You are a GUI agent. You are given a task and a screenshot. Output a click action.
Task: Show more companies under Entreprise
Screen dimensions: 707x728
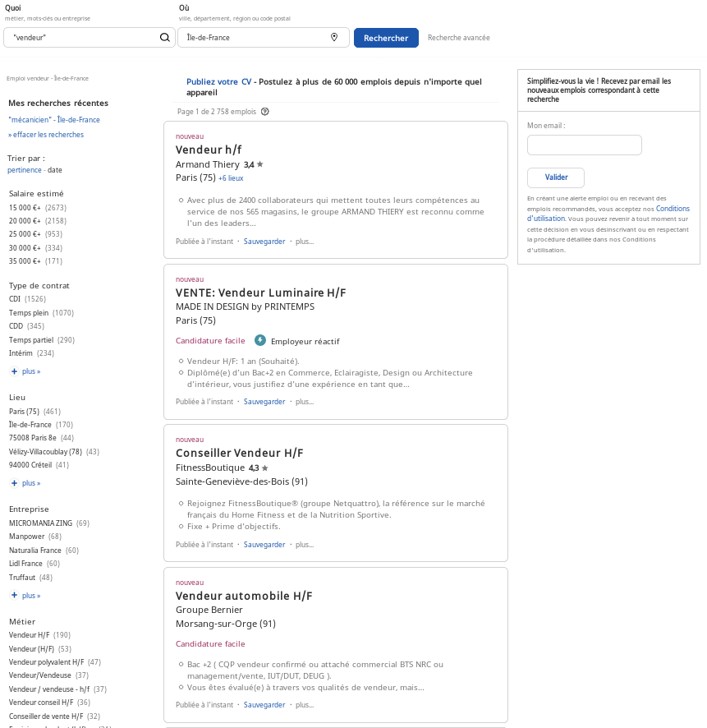[25, 595]
